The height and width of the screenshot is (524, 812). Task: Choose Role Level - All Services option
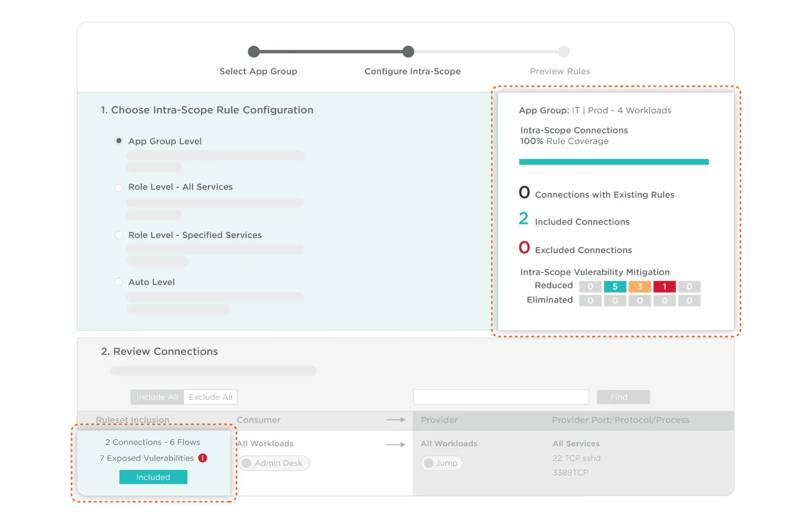pyautogui.click(x=118, y=187)
